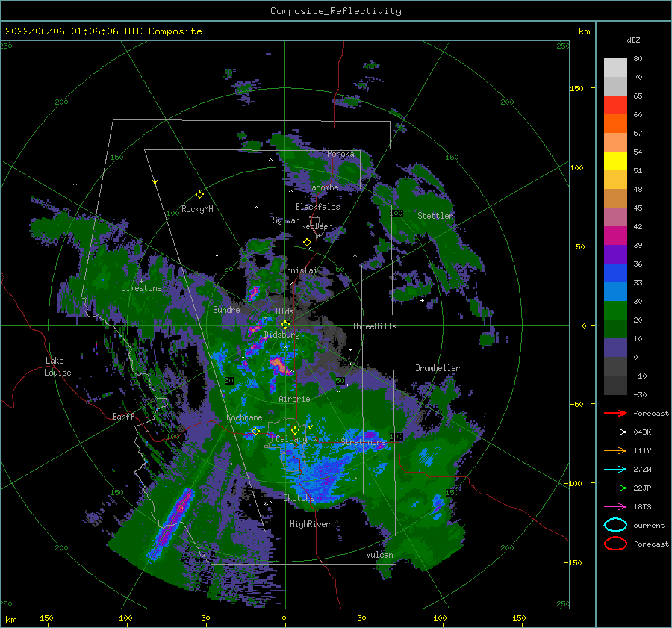Screen dimensions: 672x628
Task: Click the Ponoka city label
Action: click(x=340, y=154)
